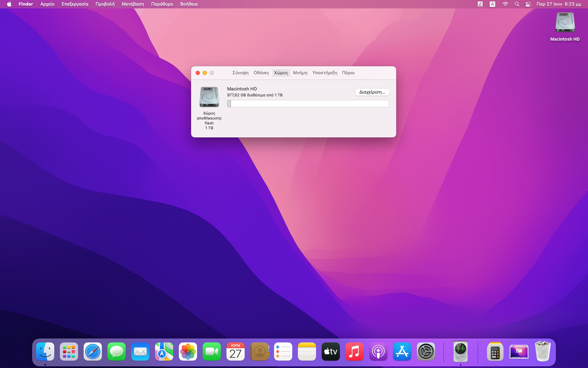Minimize the storage info window
588x368 pixels.
(x=205, y=73)
